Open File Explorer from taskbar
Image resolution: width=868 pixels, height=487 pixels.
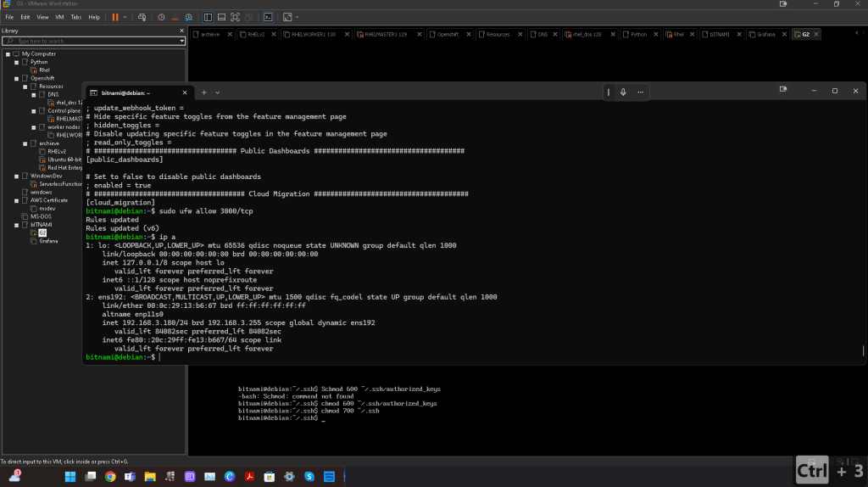[x=150, y=477]
